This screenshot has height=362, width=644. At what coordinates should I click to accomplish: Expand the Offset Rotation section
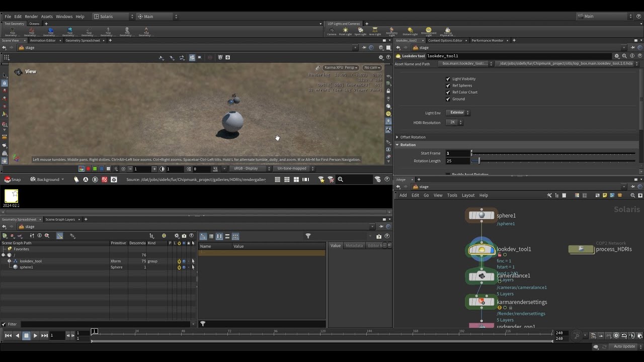(397, 137)
